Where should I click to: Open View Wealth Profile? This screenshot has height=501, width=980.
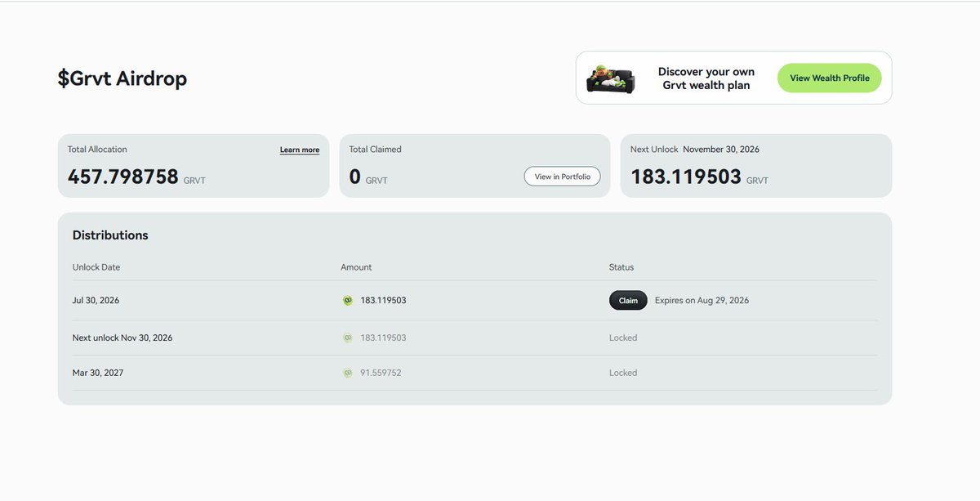[x=830, y=78]
